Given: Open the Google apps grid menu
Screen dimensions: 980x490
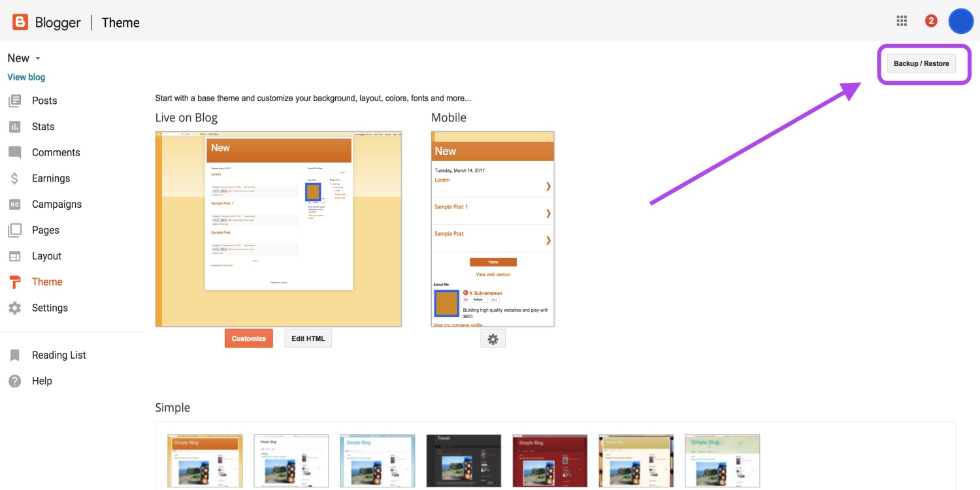Looking at the screenshot, I should [x=902, y=20].
